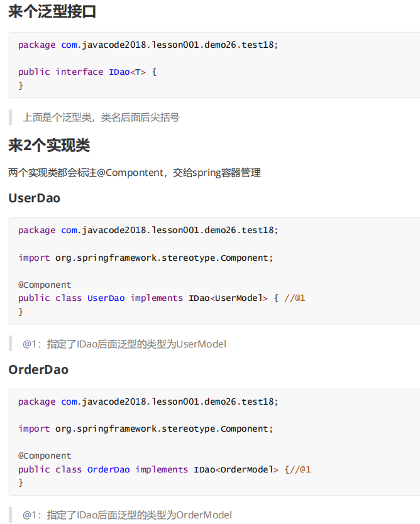Click the "UserDao" section heading
Screen dimensions: 420x524
(35, 198)
